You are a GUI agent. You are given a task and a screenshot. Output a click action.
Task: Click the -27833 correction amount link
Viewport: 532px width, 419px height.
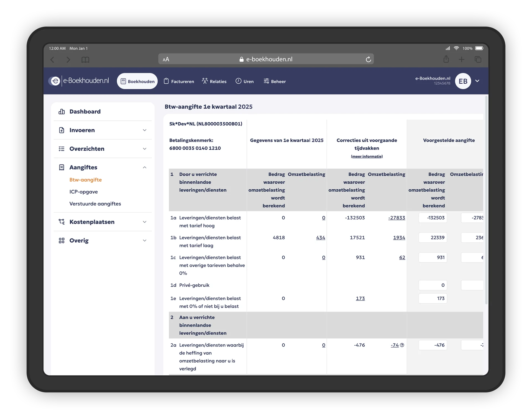397,218
